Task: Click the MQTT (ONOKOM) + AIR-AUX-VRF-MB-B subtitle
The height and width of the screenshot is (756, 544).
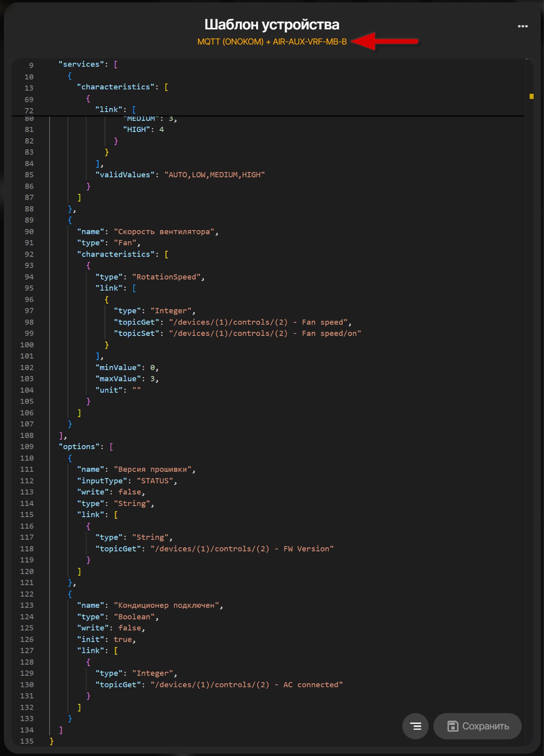Action: point(272,42)
